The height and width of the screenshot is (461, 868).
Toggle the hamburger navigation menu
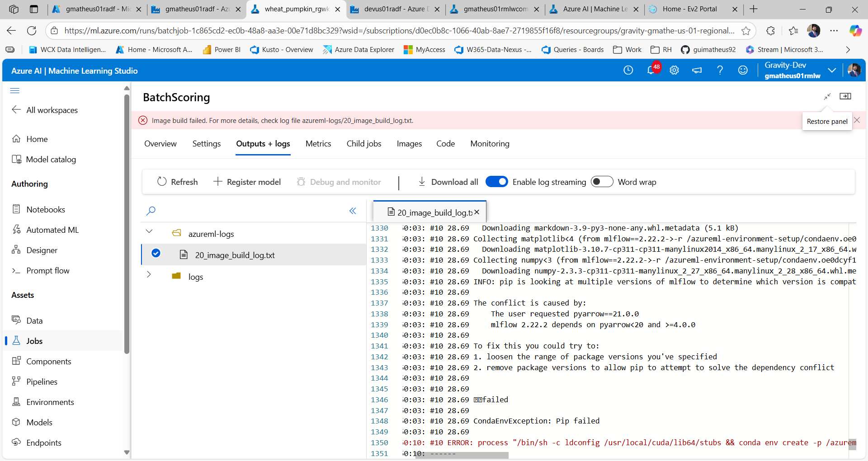tap(15, 90)
